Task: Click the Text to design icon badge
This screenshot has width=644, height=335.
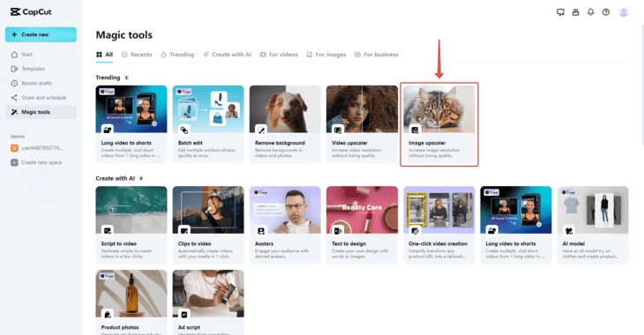Action: (x=338, y=231)
